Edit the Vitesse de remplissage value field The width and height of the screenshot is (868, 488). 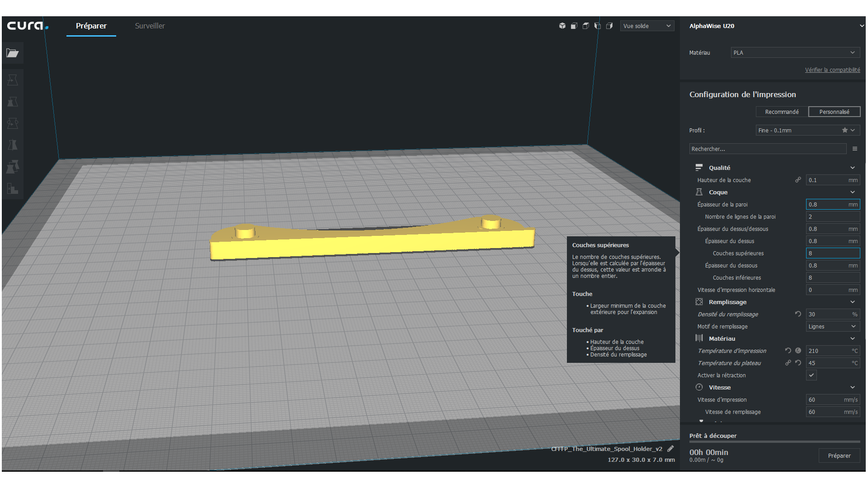tap(833, 412)
